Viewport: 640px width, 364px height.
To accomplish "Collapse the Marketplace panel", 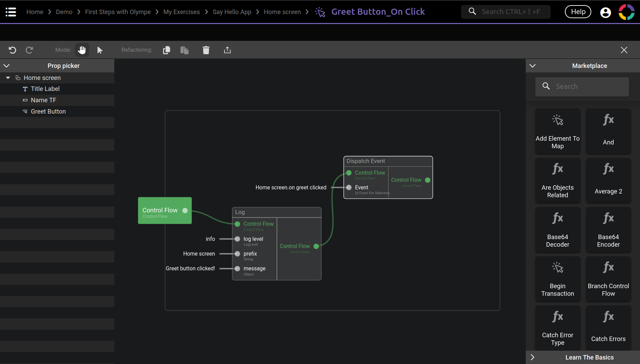I will 533,66.
